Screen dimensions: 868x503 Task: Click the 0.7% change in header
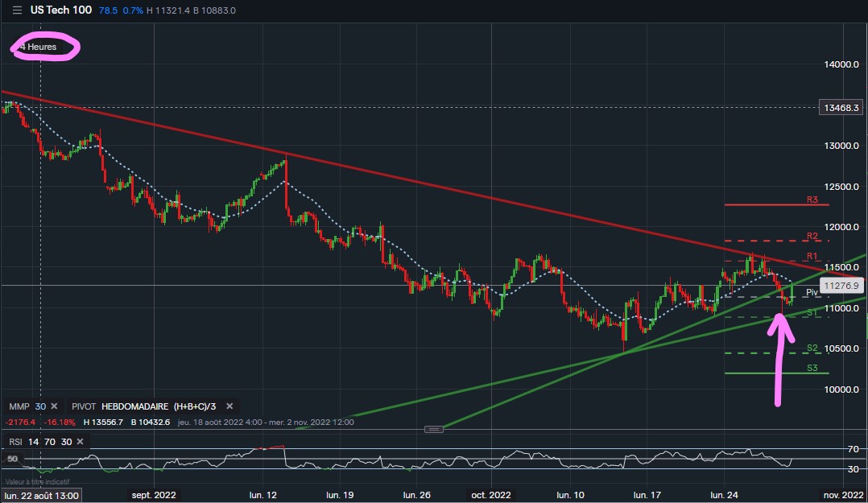point(133,10)
